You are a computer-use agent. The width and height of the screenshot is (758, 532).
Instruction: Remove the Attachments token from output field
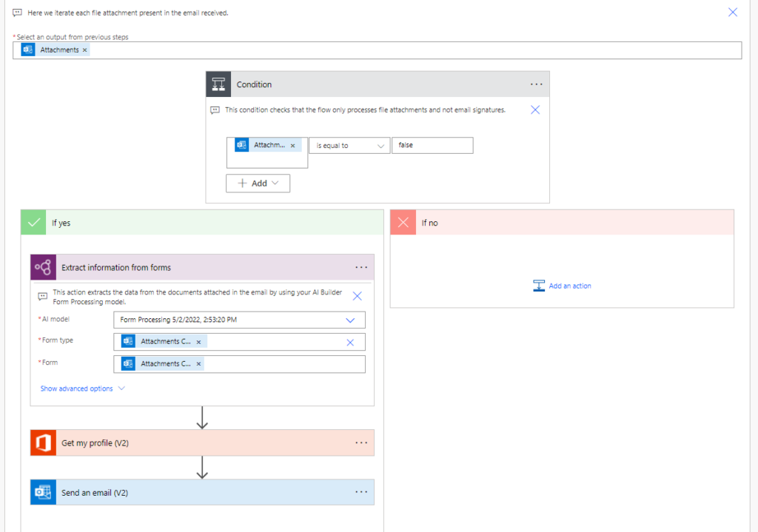point(85,50)
